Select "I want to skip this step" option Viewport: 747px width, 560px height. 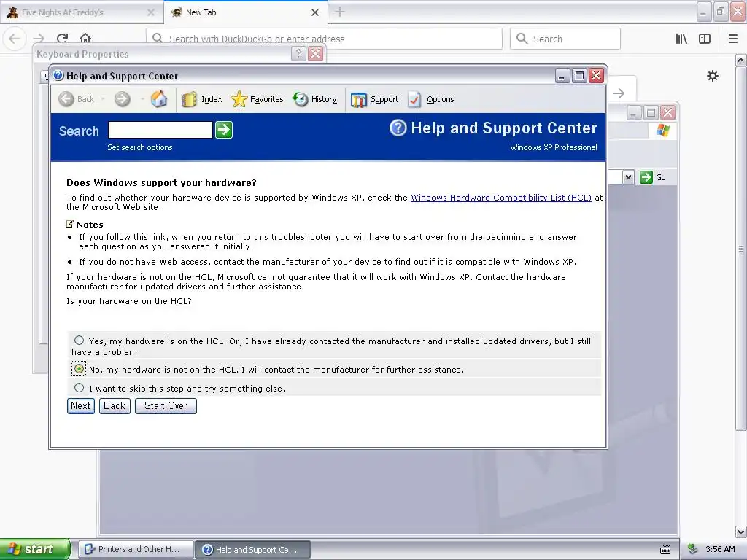point(79,388)
